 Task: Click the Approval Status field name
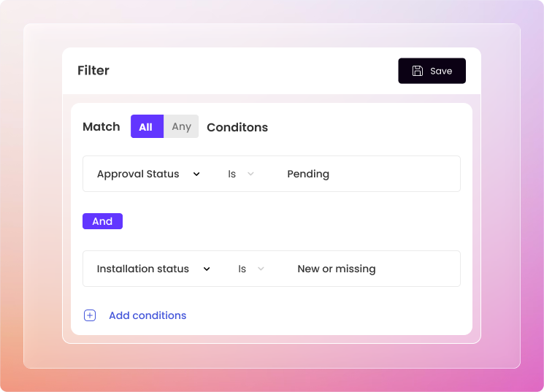[x=138, y=174]
